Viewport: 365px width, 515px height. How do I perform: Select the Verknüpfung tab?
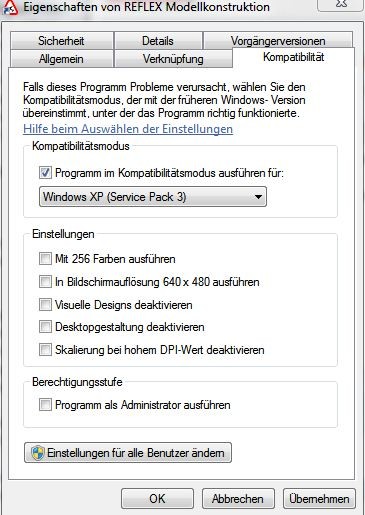pos(173,59)
